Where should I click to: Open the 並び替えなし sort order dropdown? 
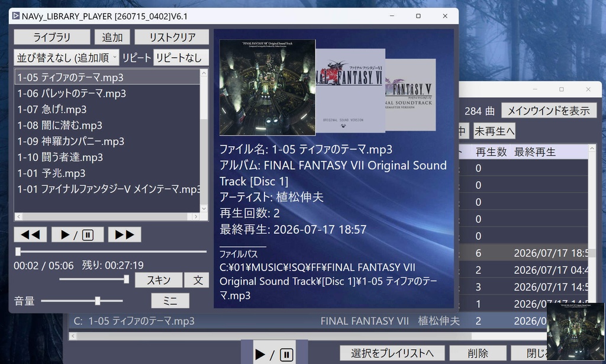[x=66, y=57]
